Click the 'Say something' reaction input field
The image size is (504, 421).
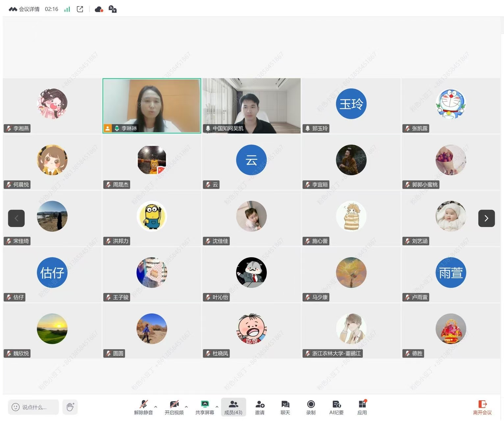tap(34, 407)
